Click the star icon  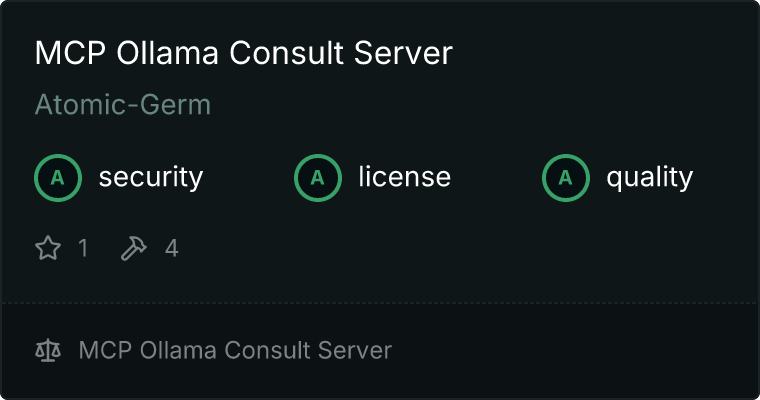click(x=48, y=248)
